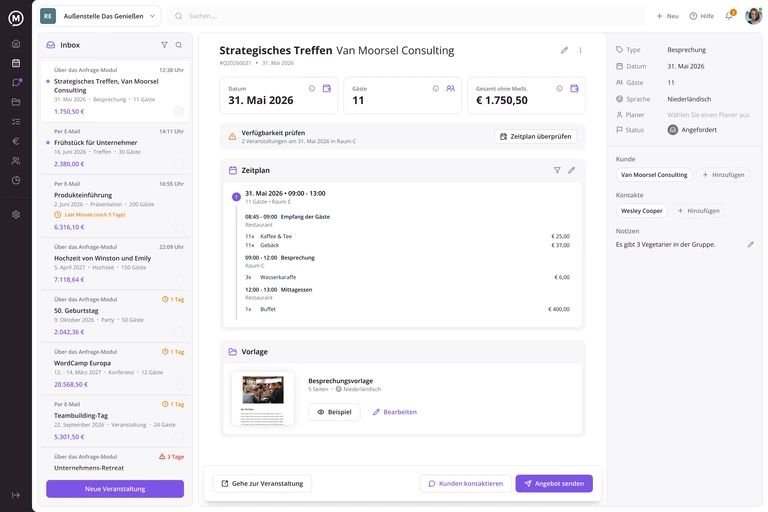Tick the circle on Frühstück für Unternehmer item
The width and height of the screenshot is (768, 512).
click(179, 164)
